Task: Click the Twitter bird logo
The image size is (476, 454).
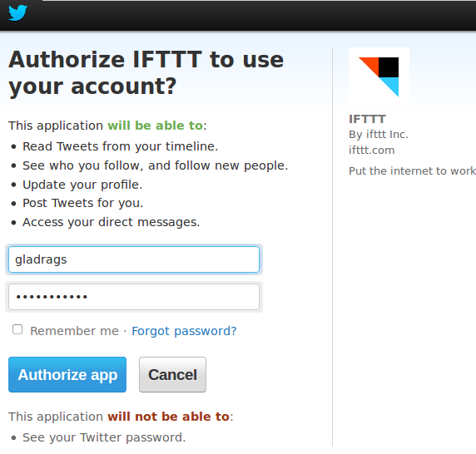Action: (x=18, y=12)
